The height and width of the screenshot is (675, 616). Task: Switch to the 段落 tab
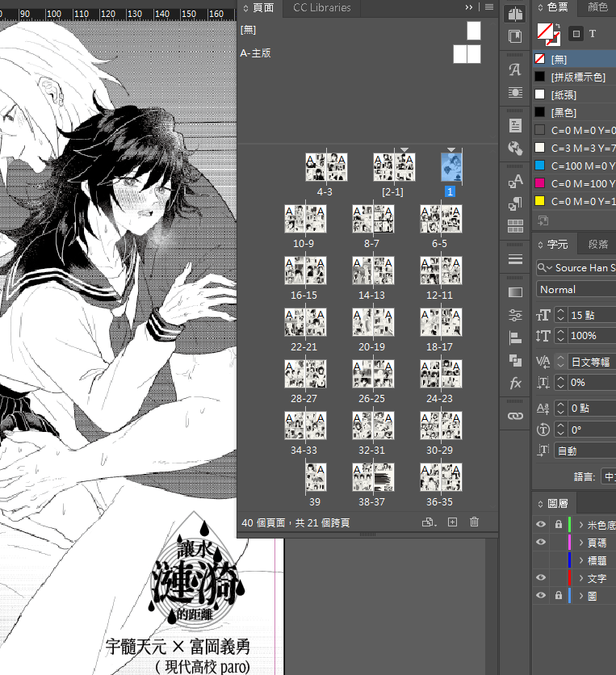(x=598, y=244)
